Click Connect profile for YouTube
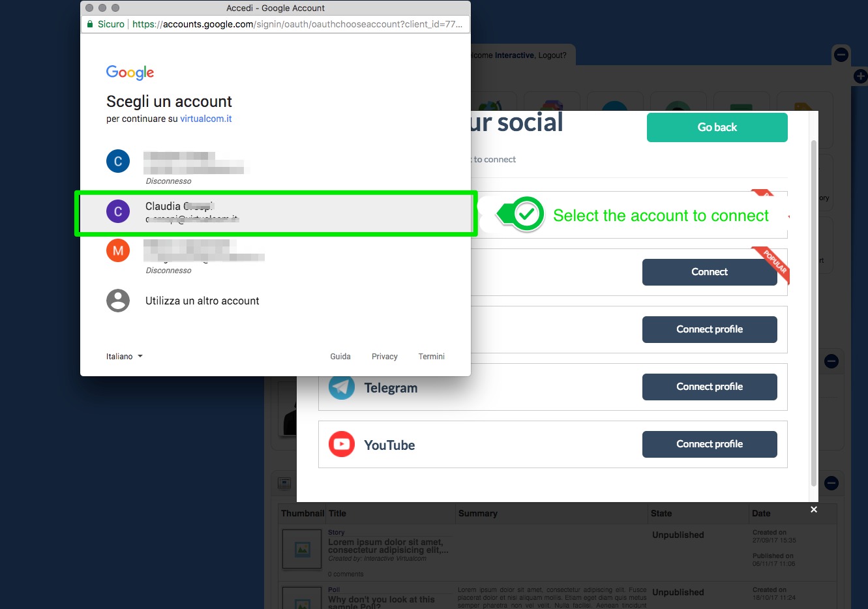868x609 pixels. click(710, 444)
